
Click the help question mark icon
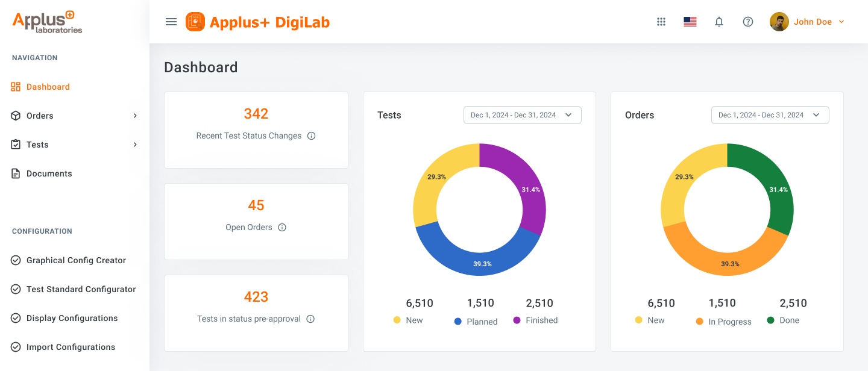[x=748, y=22]
